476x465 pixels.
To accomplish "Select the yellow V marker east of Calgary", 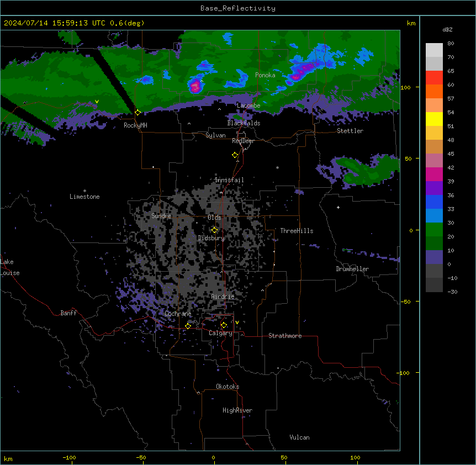I will click(237, 323).
